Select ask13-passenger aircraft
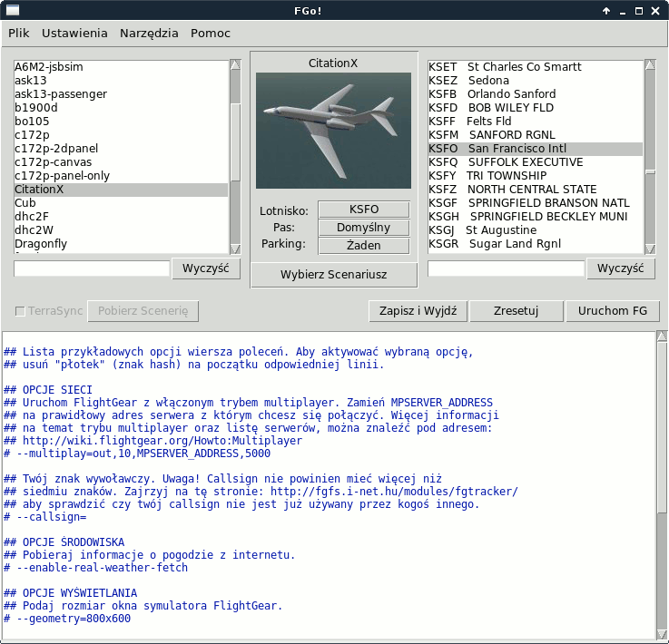 (x=121, y=94)
